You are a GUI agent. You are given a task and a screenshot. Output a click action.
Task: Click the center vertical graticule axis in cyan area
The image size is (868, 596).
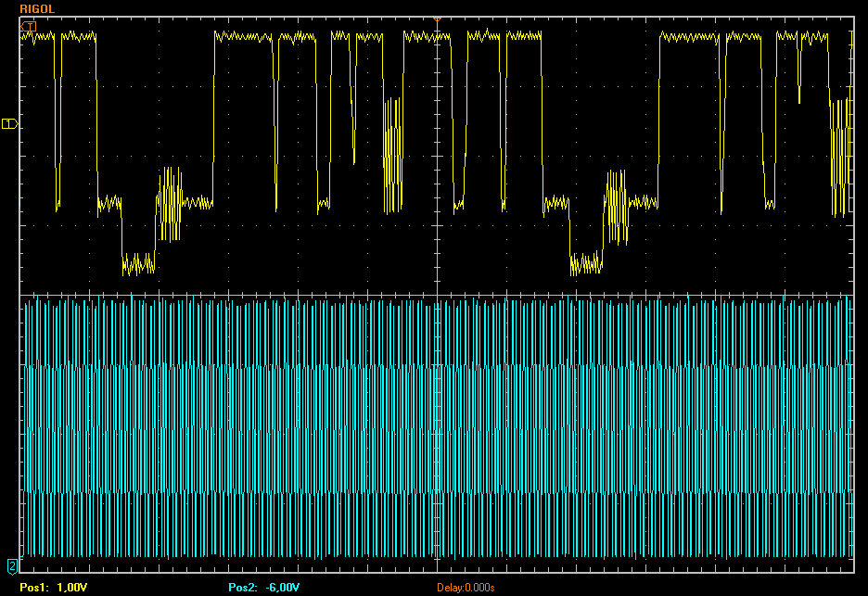click(436, 426)
